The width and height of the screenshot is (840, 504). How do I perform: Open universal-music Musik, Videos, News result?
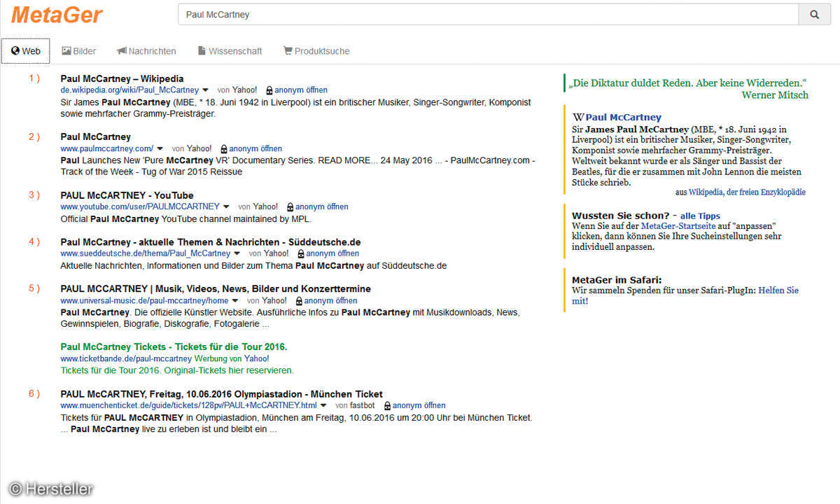[x=216, y=289]
